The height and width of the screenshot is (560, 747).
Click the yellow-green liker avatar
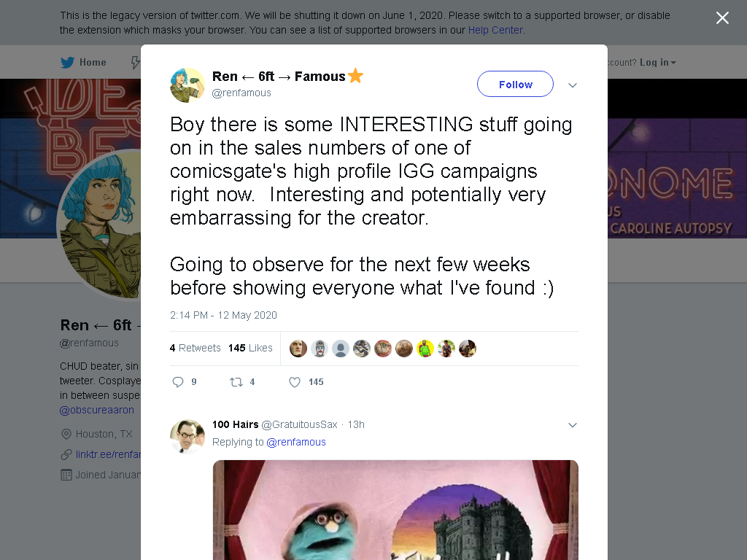pyautogui.click(x=425, y=349)
